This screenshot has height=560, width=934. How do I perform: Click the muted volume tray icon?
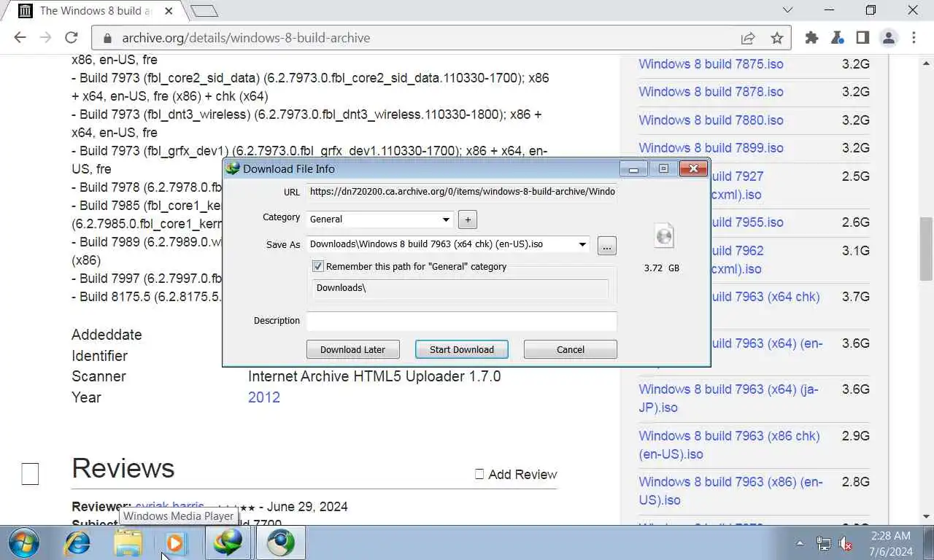(846, 543)
